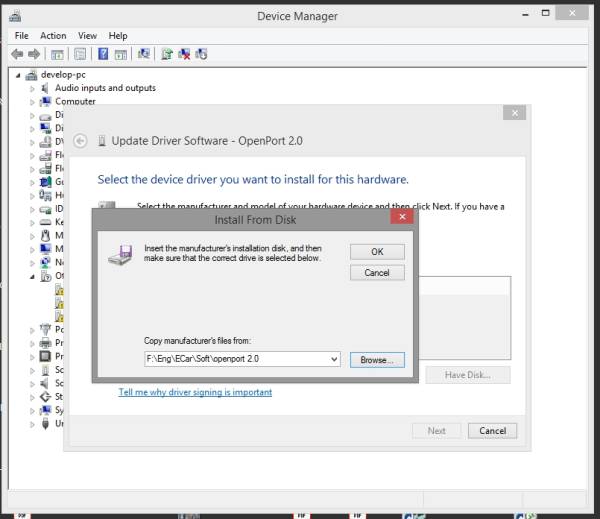Click the Help question mark toolbar icon

coord(103,54)
